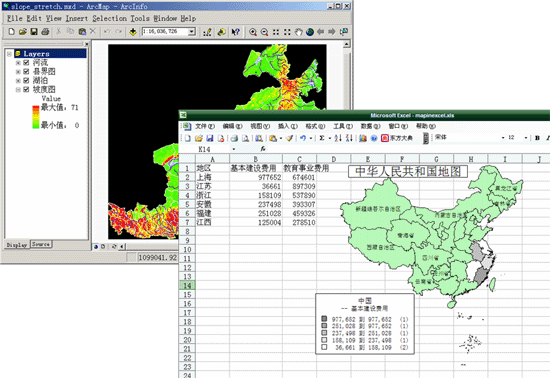The image size is (550, 378).
Task: Uncheck the 河流 layer checkbox
Action: pos(26,62)
